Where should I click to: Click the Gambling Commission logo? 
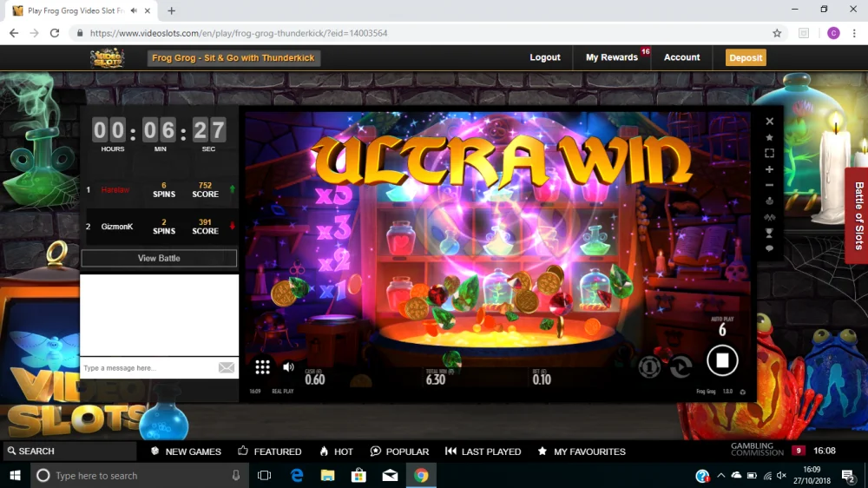[757, 450]
